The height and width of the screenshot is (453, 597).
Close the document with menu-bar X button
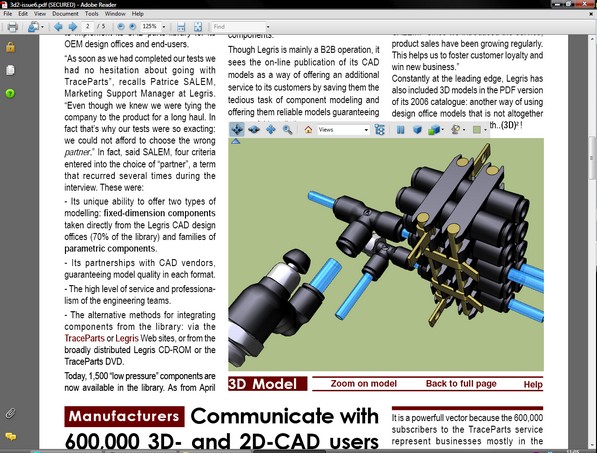pyautogui.click(x=591, y=14)
